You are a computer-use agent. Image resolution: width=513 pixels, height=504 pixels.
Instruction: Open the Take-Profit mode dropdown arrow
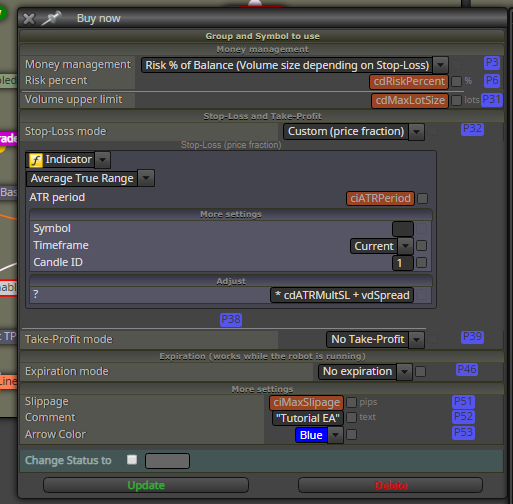point(416,340)
